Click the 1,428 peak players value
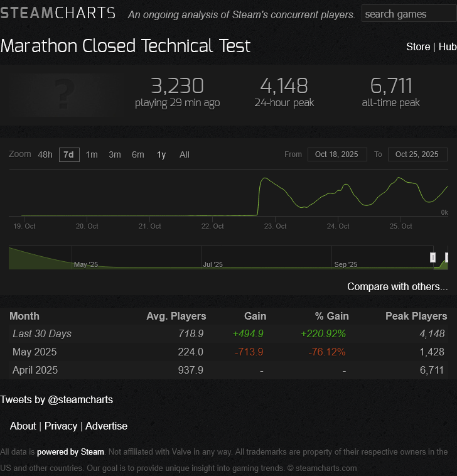 click(x=432, y=352)
